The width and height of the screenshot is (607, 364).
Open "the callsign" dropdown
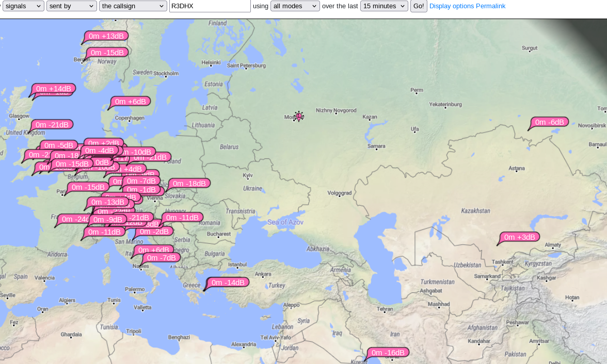pyautogui.click(x=133, y=6)
